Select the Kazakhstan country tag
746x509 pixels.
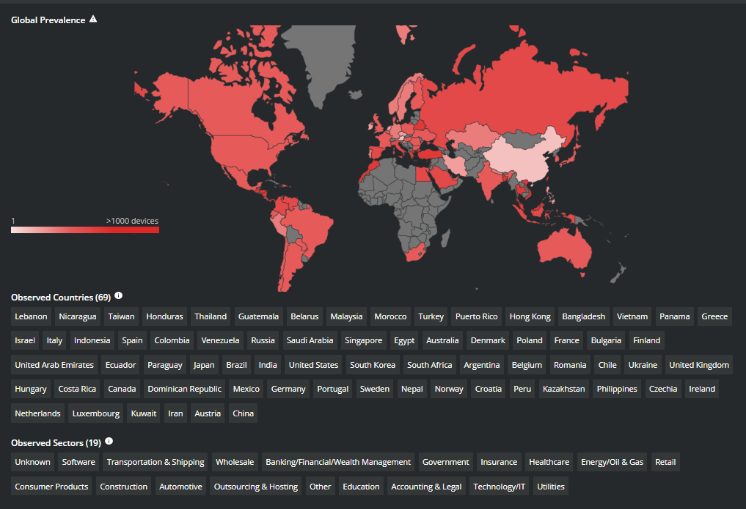[564, 389]
